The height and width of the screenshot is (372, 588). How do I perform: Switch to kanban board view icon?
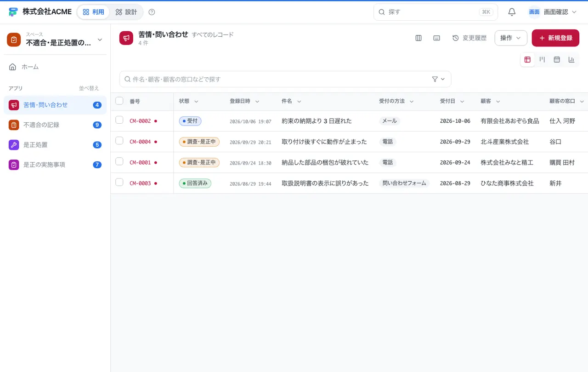(542, 59)
